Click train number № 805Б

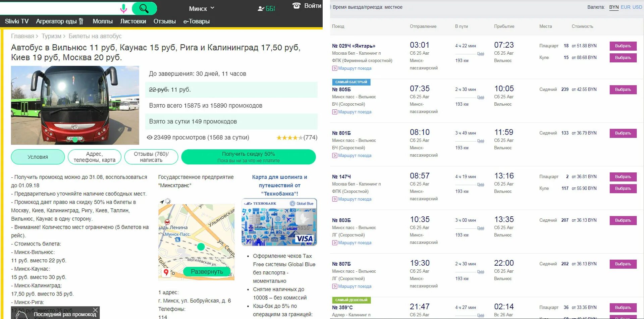pos(341,90)
